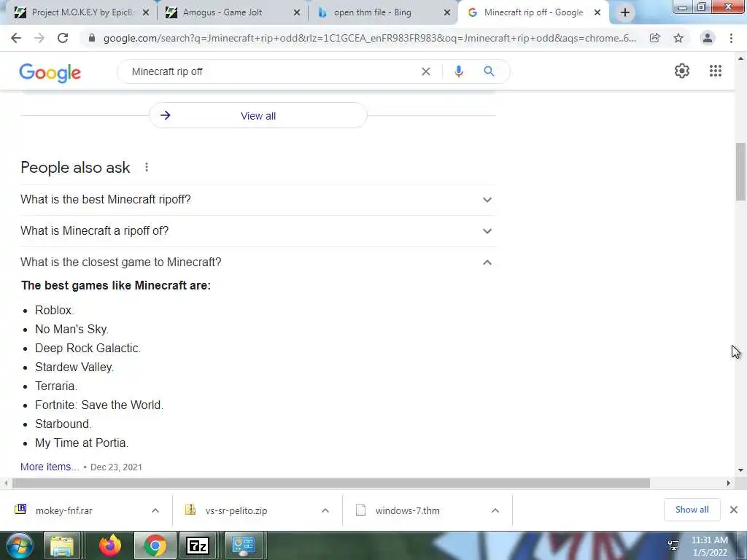Screen dimensions: 747x560
Task: Select 'Stardew Valley.' list item
Action: click(x=74, y=367)
